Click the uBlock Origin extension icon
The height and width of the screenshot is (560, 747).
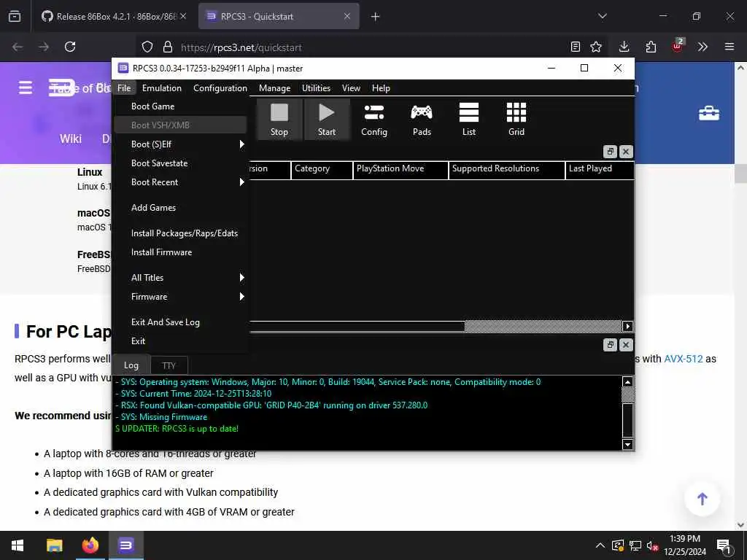678,46
